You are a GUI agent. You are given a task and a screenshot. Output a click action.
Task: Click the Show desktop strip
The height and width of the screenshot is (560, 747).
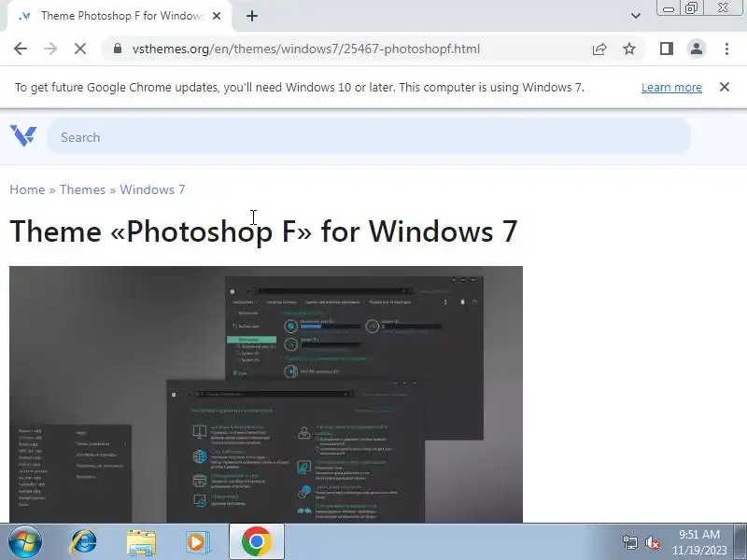[x=740, y=542]
